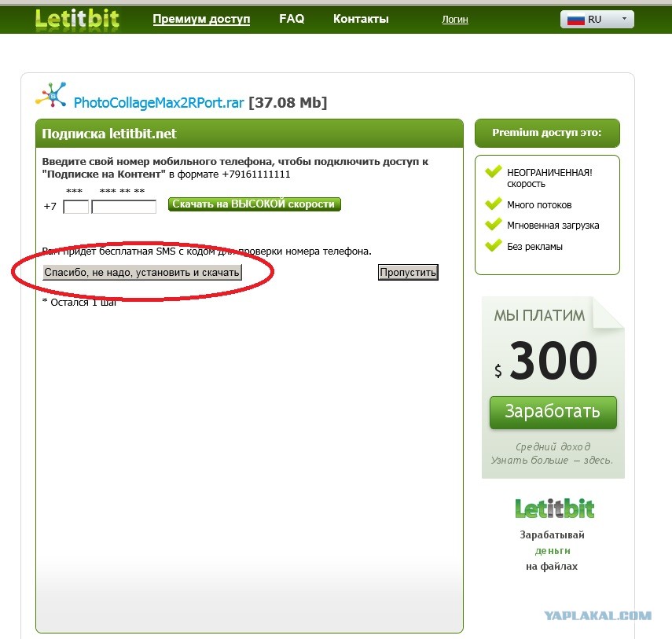
Task: Click the Russian flag icon
Action: point(575,20)
